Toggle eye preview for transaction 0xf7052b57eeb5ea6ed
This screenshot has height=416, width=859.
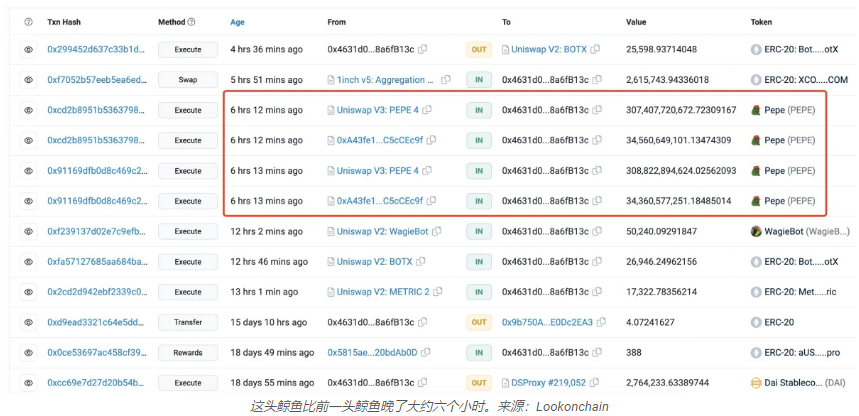click(28, 80)
